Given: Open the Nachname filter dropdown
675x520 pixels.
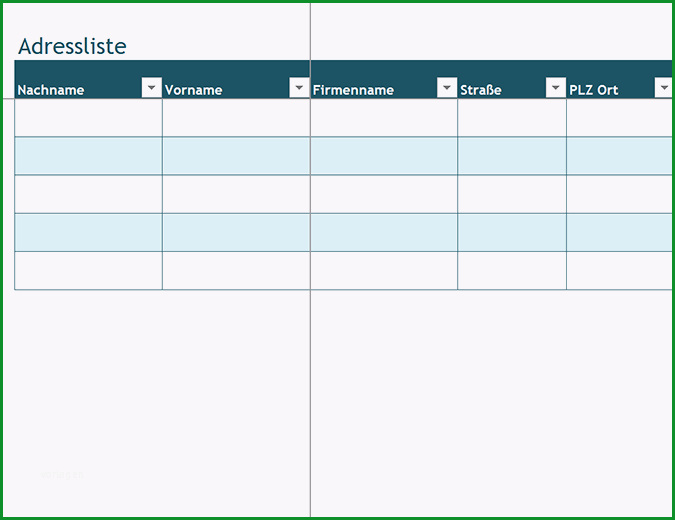Looking at the screenshot, I should [x=152, y=87].
